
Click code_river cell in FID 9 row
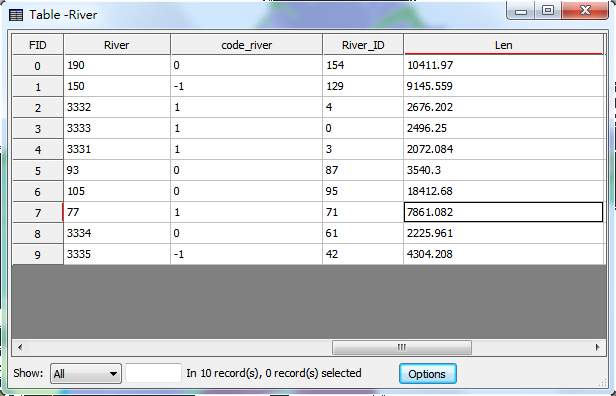tap(246, 254)
